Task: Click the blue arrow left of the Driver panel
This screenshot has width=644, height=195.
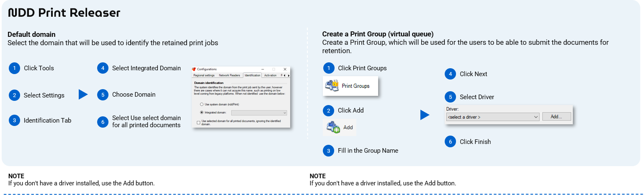Action: click(425, 115)
